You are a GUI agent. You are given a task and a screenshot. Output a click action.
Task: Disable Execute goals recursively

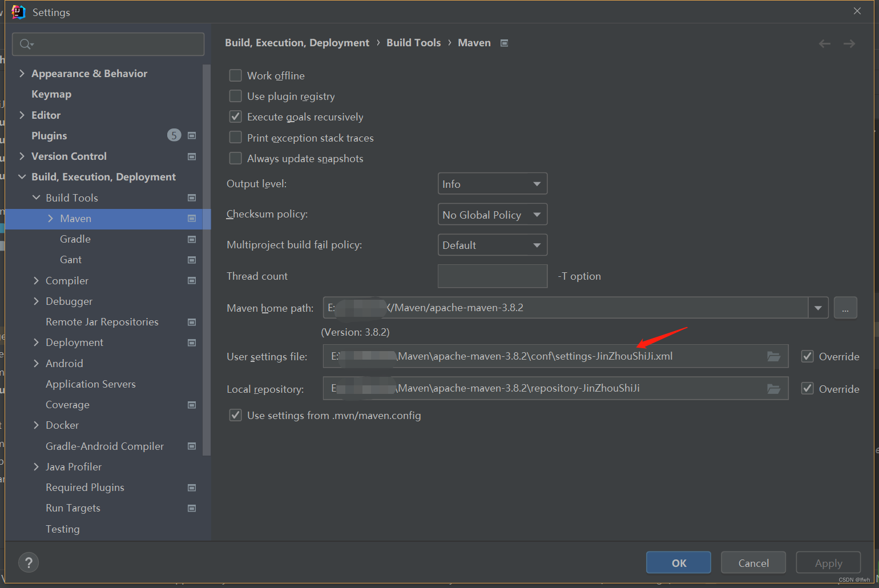tap(235, 116)
